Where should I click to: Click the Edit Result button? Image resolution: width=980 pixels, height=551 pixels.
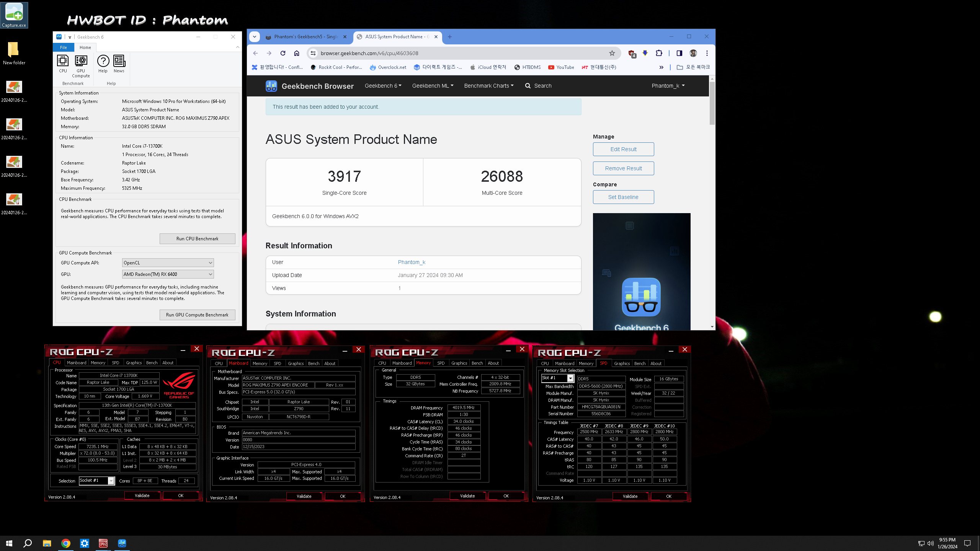click(x=623, y=149)
